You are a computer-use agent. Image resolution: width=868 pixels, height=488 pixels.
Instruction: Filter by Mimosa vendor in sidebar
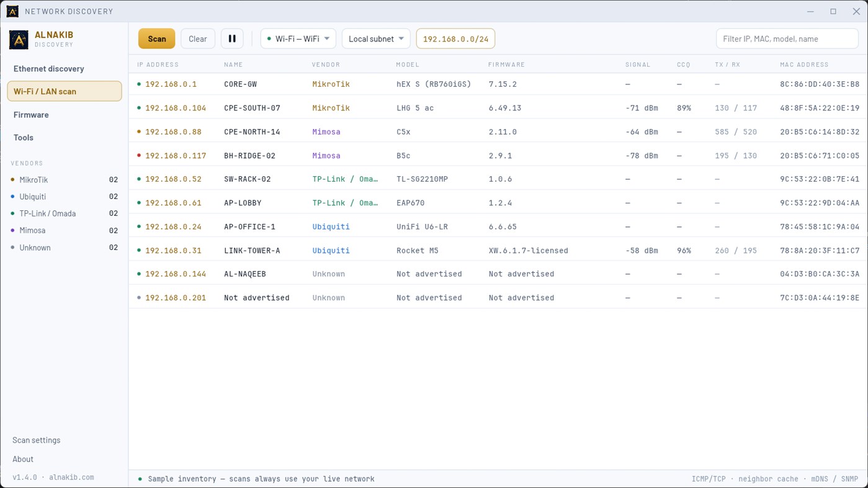coord(64,230)
